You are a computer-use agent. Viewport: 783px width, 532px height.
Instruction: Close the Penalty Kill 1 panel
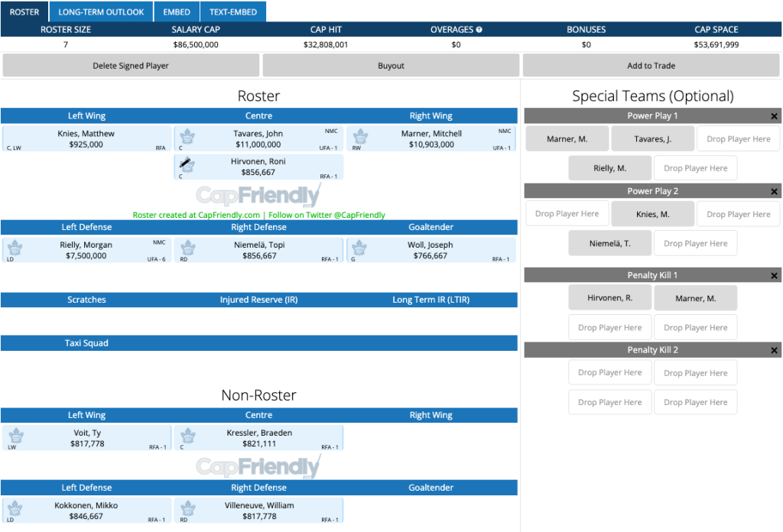(x=774, y=275)
